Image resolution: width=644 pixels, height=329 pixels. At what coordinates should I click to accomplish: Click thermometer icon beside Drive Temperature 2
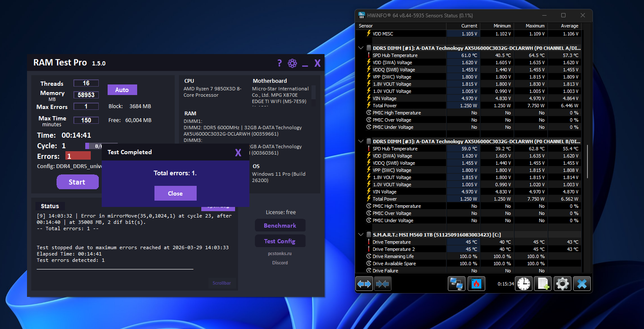[x=369, y=249]
